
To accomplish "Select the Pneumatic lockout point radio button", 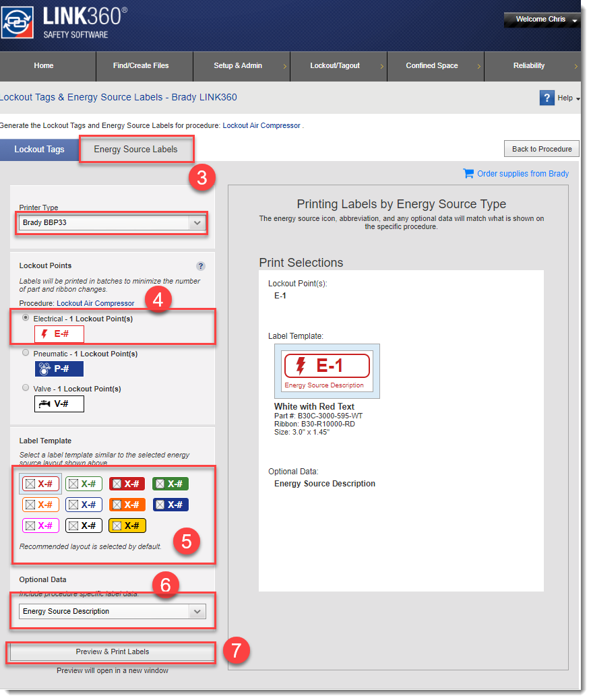I will tap(26, 353).
